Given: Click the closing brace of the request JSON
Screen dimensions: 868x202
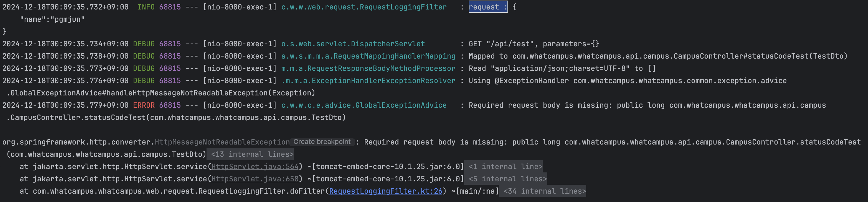Looking at the screenshot, I should pyautogui.click(x=4, y=32).
